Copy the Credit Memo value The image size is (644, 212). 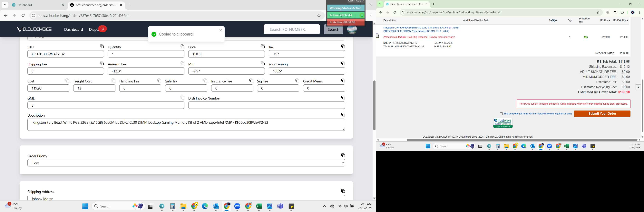343,81
